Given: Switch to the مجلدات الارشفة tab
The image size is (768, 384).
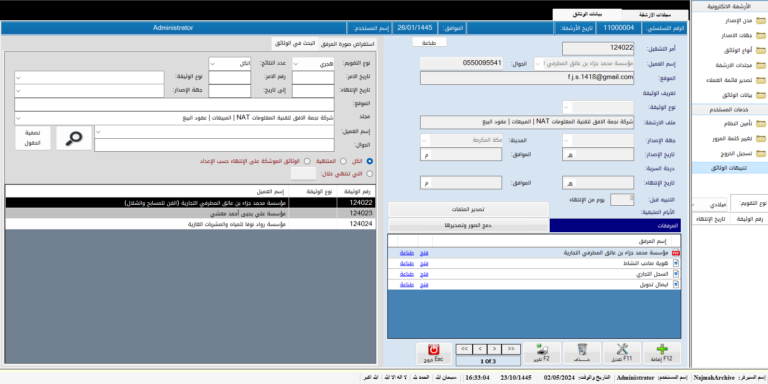Looking at the screenshot, I should (x=655, y=15).
